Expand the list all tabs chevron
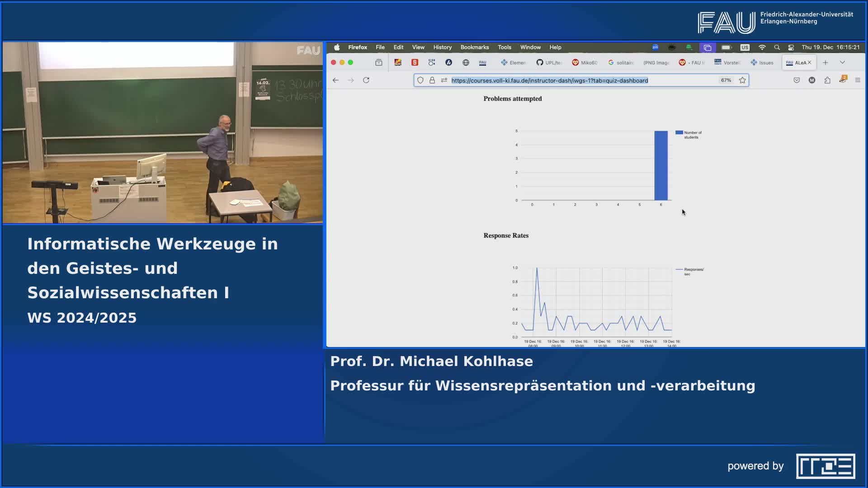This screenshot has height=488, width=868. (842, 62)
